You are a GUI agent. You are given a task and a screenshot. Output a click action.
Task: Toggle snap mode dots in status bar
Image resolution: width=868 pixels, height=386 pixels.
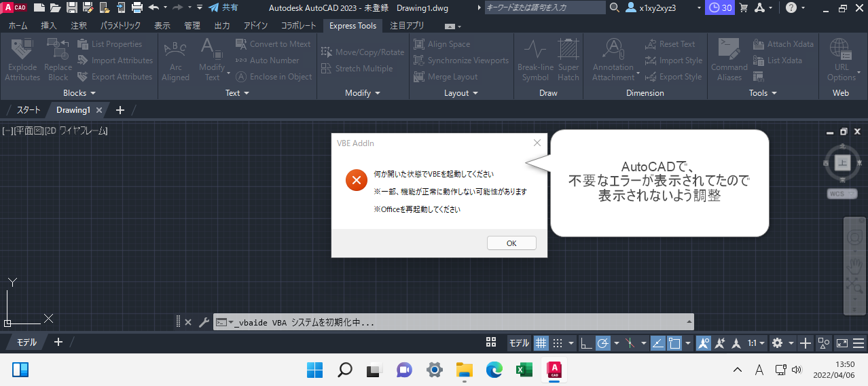(x=558, y=343)
